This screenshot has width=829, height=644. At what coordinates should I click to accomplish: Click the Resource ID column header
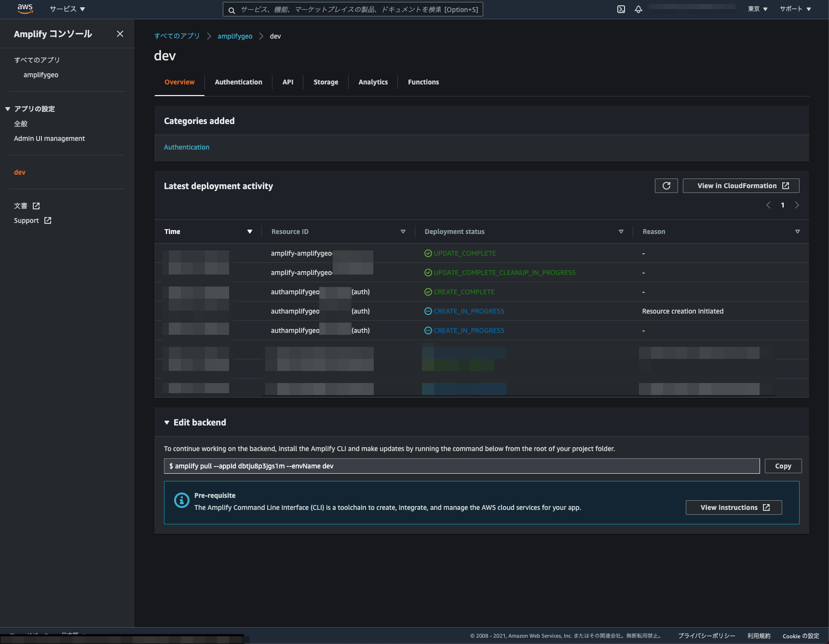(290, 232)
